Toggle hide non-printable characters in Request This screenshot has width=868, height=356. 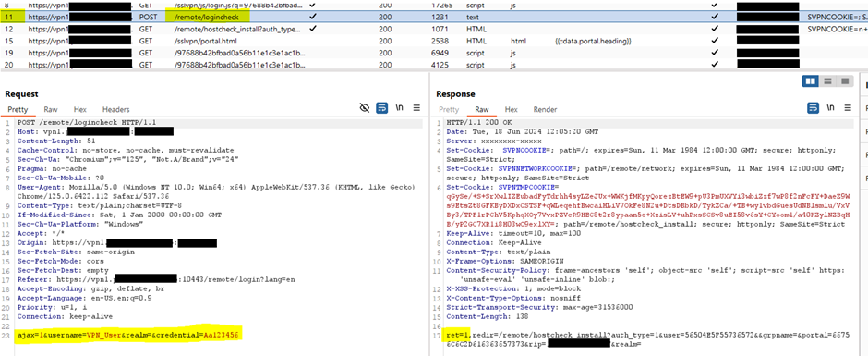pos(364,107)
